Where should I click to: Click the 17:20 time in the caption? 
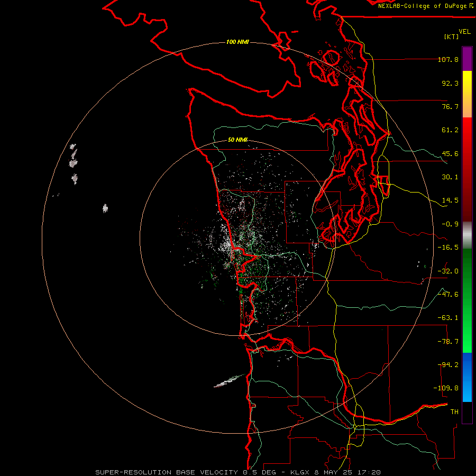(369, 472)
